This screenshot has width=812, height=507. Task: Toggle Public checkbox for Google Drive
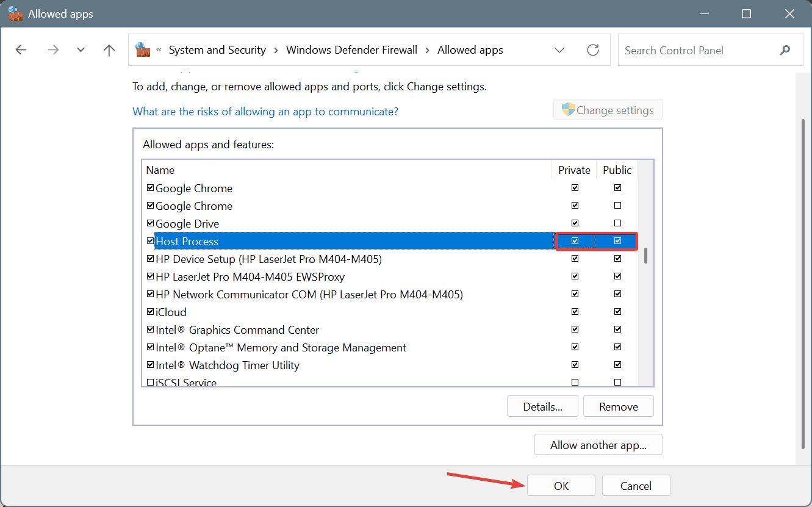(617, 223)
